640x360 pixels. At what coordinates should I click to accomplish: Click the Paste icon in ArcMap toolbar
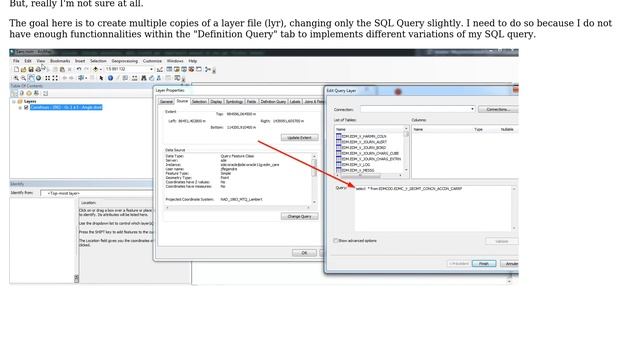pyautogui.click(x=62, y=69)
